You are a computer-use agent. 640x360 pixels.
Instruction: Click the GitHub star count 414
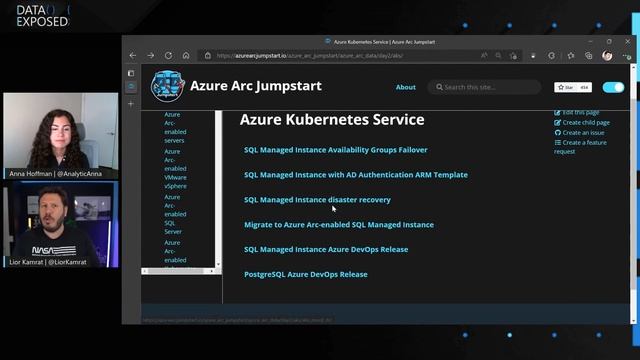tap(584, 87)
